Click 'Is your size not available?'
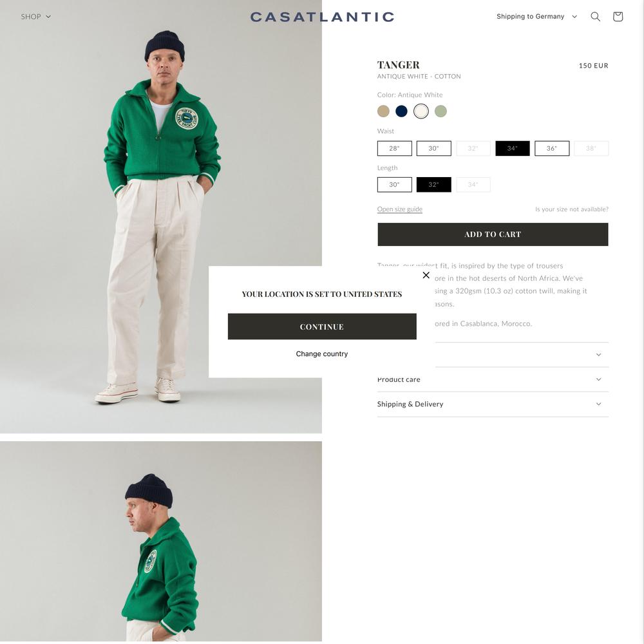Image resolution: width=644 pixels, height=644 pixels. coord(572,209)
